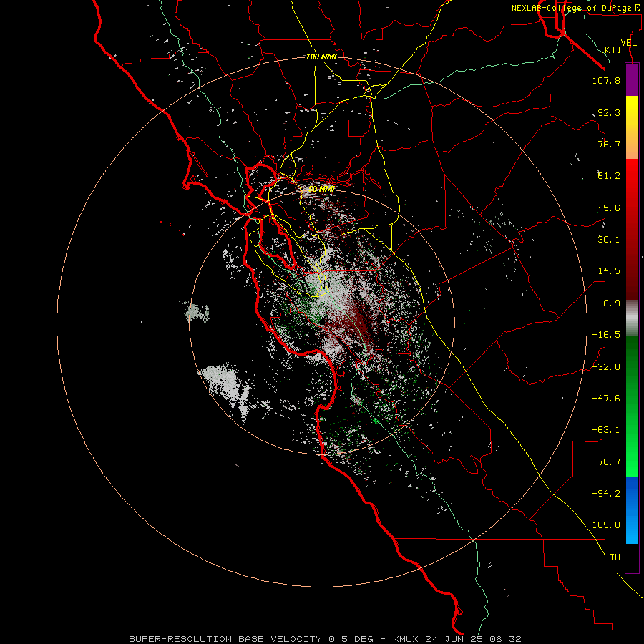Click the SUPER-RESOLUTION BASE VELOCITY caption text

click(x=225, y=639)
